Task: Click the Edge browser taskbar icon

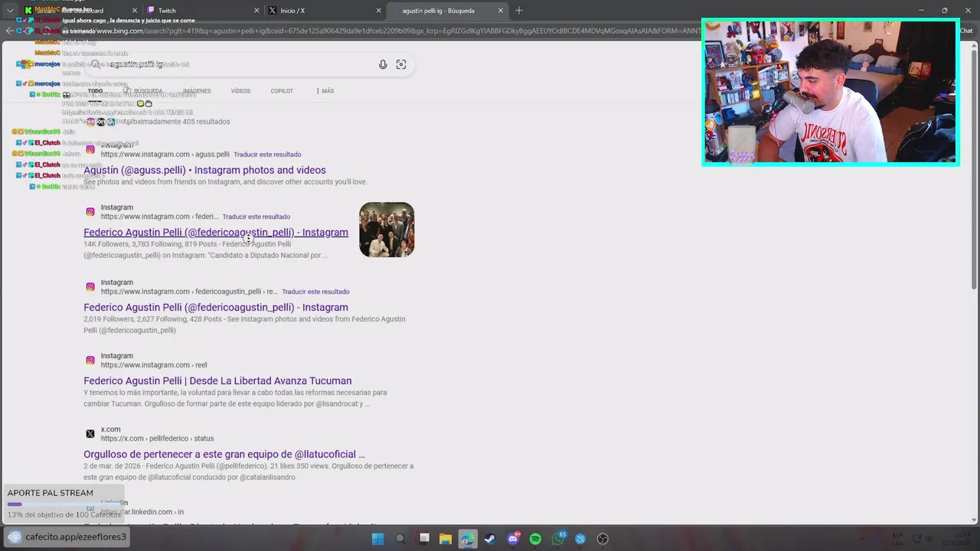Action: coord(468,539)
